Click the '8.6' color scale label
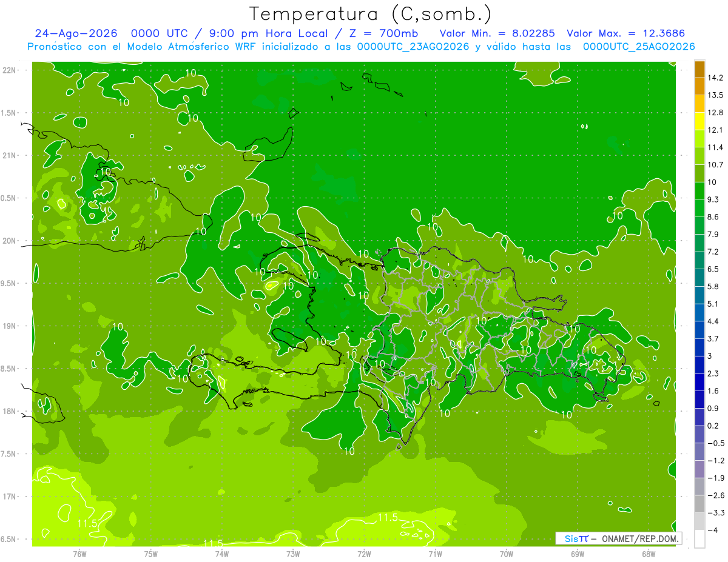This screenshot has height=562, width=728. 713,217
